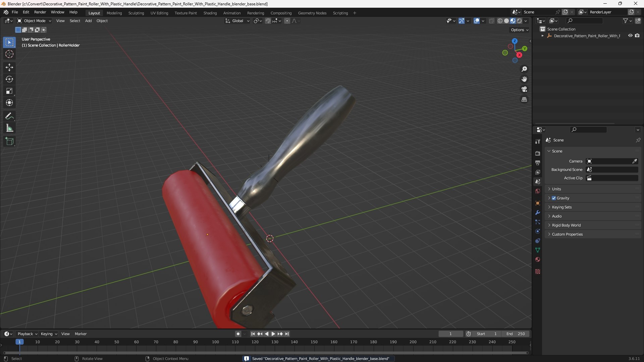This screenshot has width=644, height=362.
Task: Select the Annotate pencil tool
Action: click(x=9, y=116)
